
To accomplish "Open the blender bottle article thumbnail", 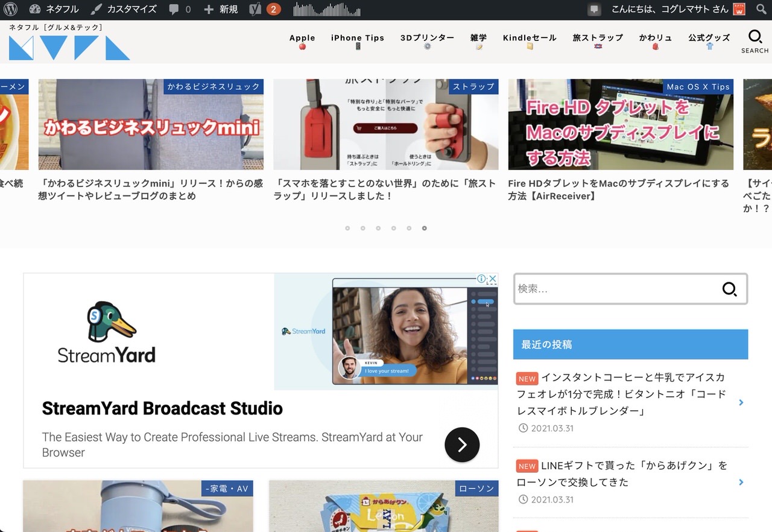I will click(x=138, y=506).
